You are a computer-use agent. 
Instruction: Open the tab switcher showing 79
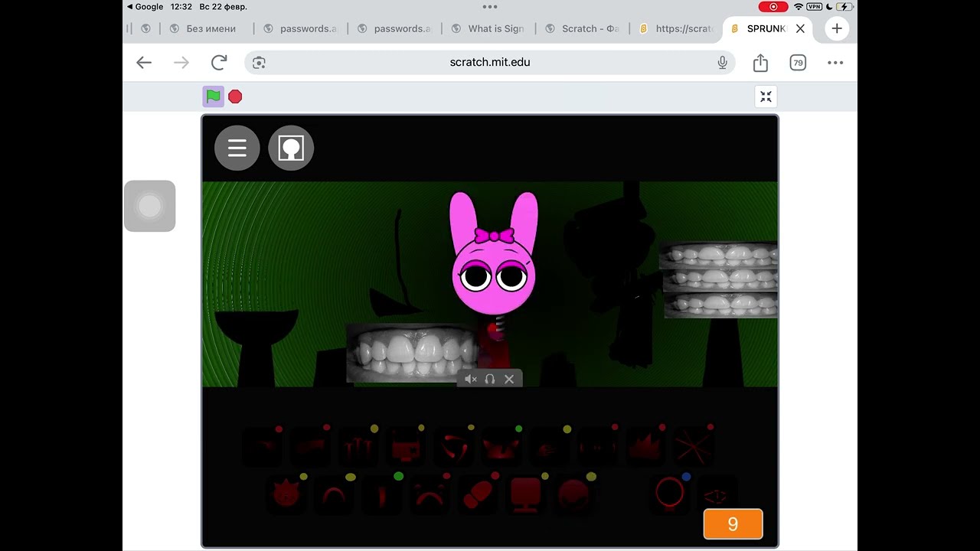click(798, 63)
